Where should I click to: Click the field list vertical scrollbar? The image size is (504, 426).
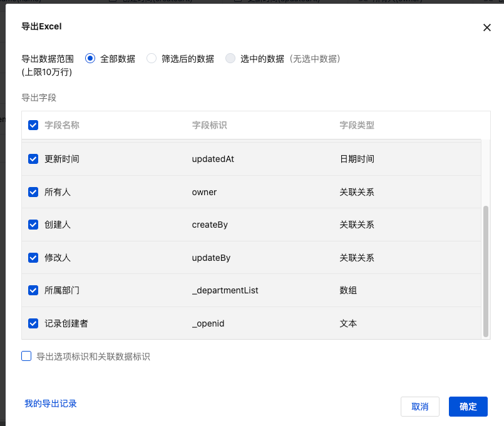[x=486, y=269]
